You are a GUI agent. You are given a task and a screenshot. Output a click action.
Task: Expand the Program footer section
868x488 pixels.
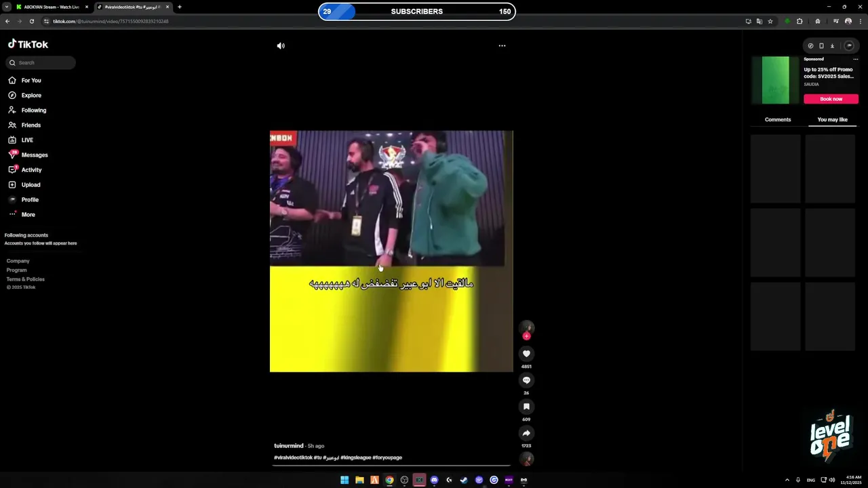(17, 270)
